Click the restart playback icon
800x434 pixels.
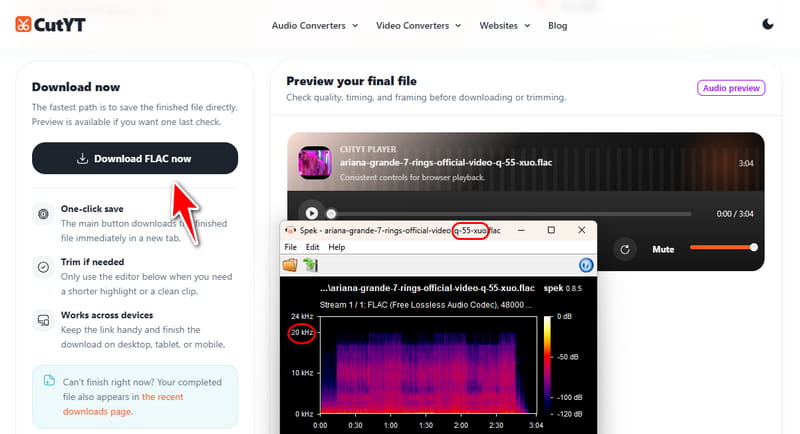pyautogui.click(x=624, y=249)
